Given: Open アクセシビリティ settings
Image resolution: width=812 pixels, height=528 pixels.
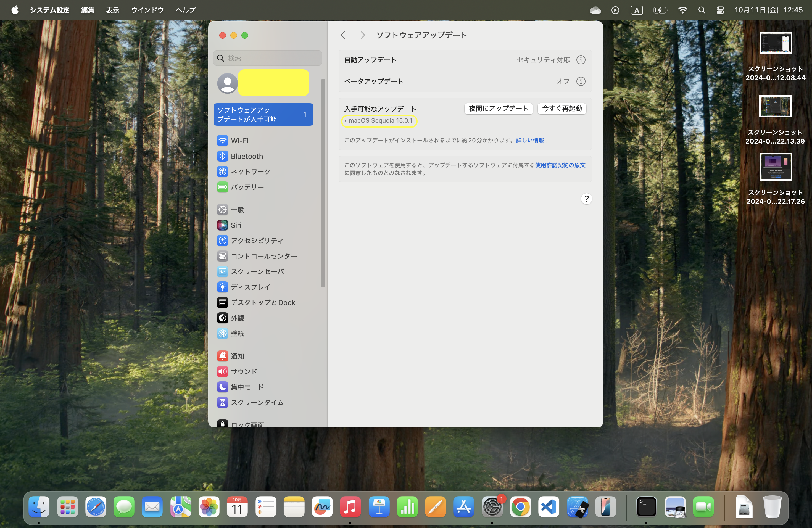Looking at the screenshot, I should click(x=257, y=241).
